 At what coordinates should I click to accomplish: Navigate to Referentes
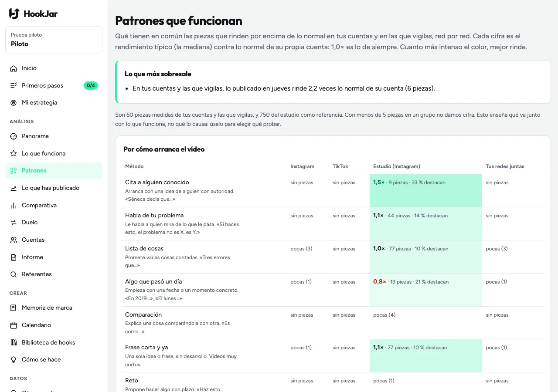[54, 274]
